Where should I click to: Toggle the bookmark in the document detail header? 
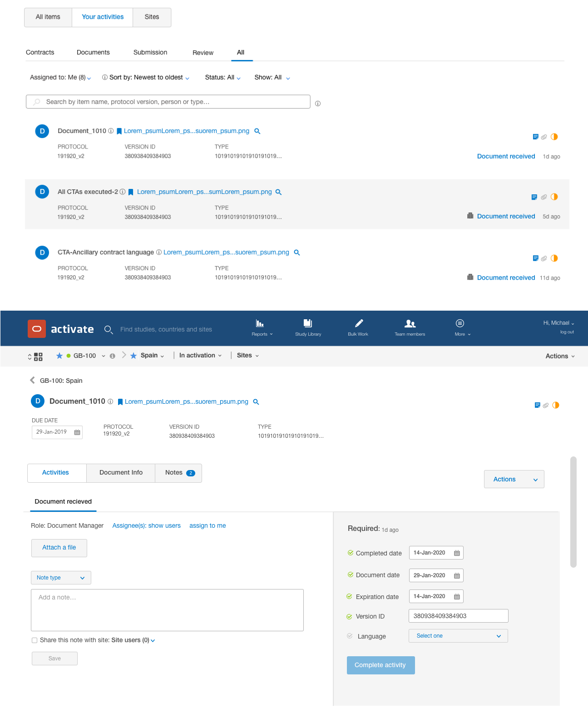click(x=120, y=402)
